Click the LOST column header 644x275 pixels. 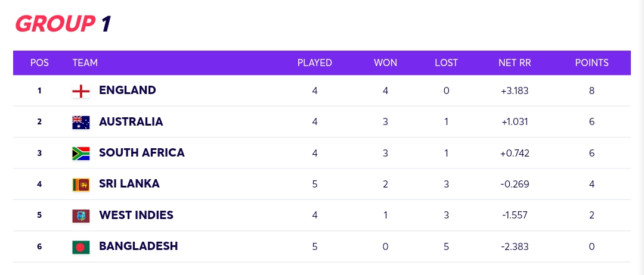tap(447, 62)
